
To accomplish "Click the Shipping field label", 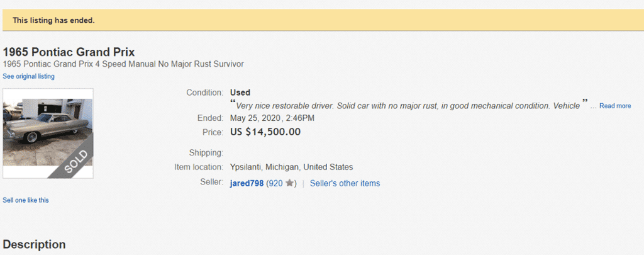I will (206, 152).
